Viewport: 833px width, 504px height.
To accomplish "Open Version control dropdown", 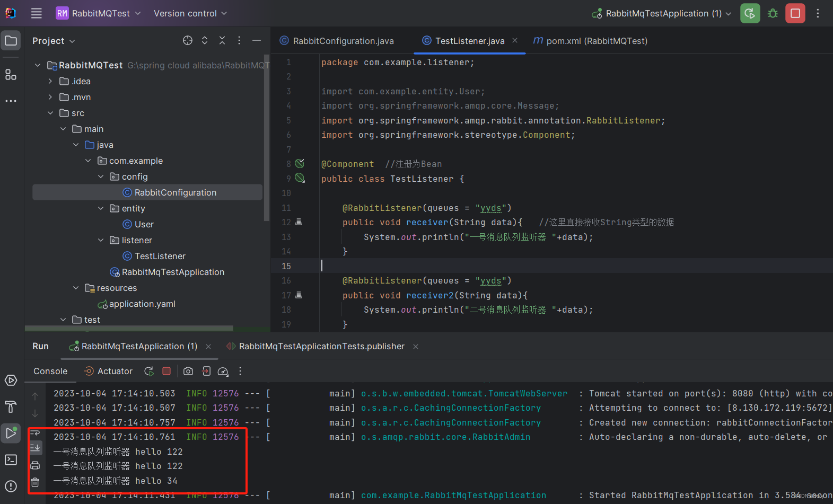I will [x=190, y=13].
